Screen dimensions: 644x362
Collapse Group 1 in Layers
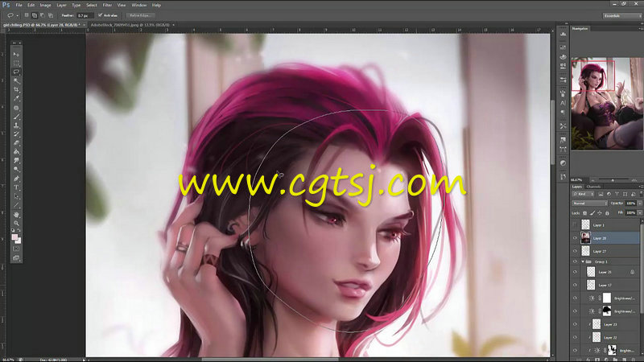point(583,261)
